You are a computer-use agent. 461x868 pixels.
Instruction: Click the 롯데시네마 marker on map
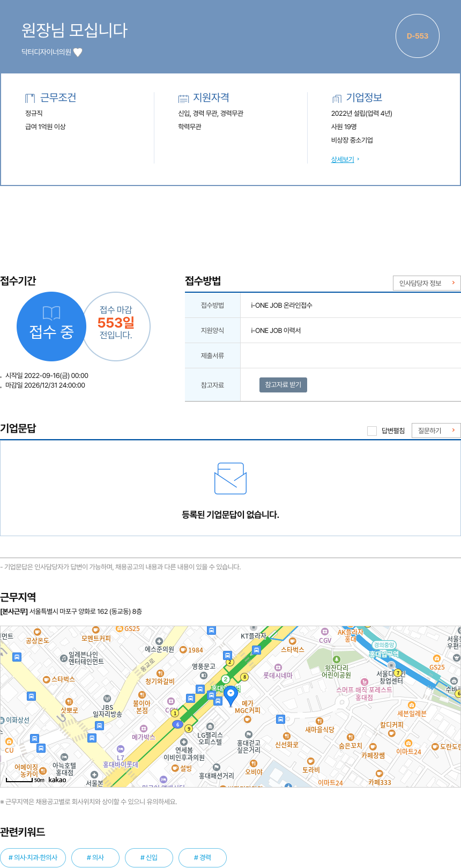point(278,667)
